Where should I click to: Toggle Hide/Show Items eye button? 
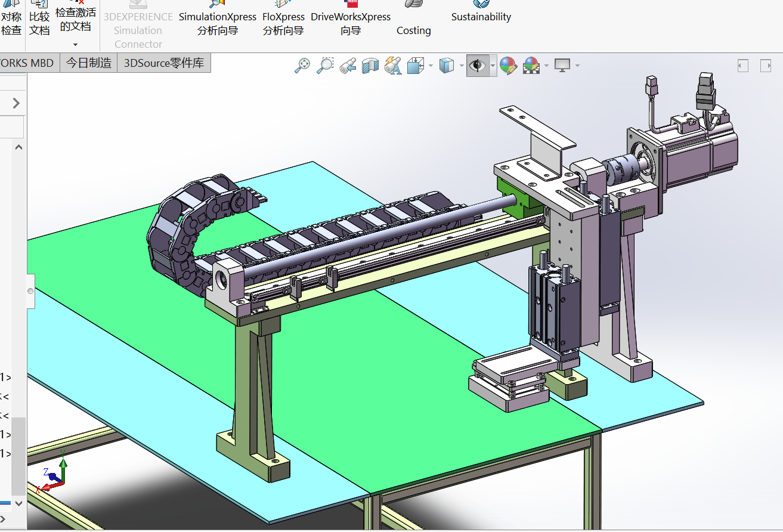[x=477, y=66]
